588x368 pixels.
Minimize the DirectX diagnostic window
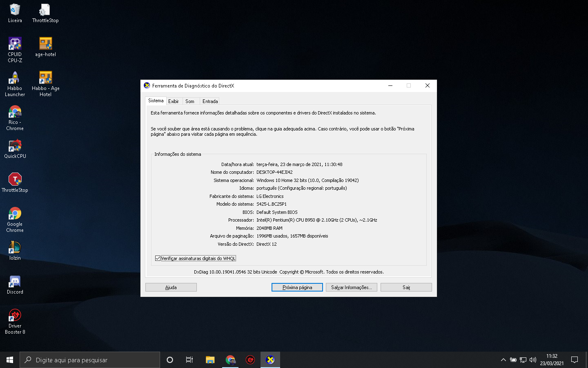point(390,85)
